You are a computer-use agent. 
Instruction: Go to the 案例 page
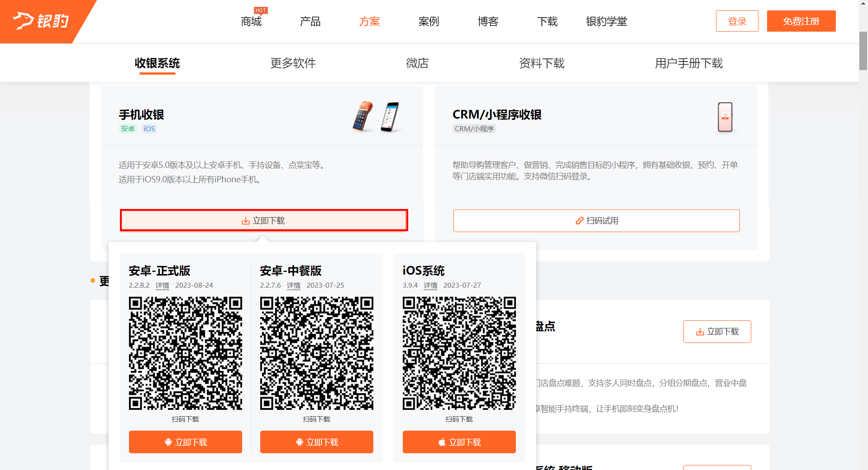click(x=429, y=21)
